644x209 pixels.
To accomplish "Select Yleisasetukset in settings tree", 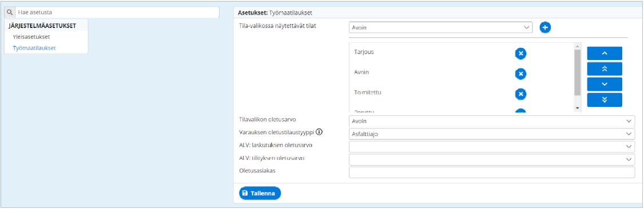I will (31, 37).
